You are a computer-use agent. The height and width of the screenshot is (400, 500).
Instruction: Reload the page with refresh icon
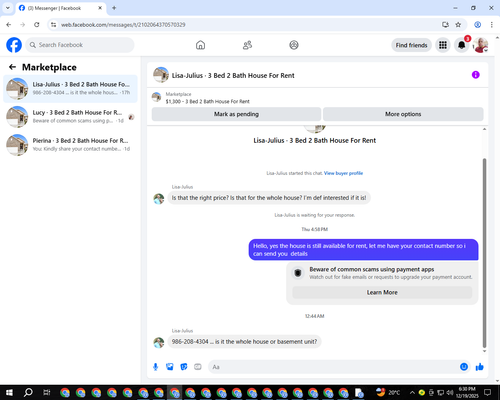37,25
